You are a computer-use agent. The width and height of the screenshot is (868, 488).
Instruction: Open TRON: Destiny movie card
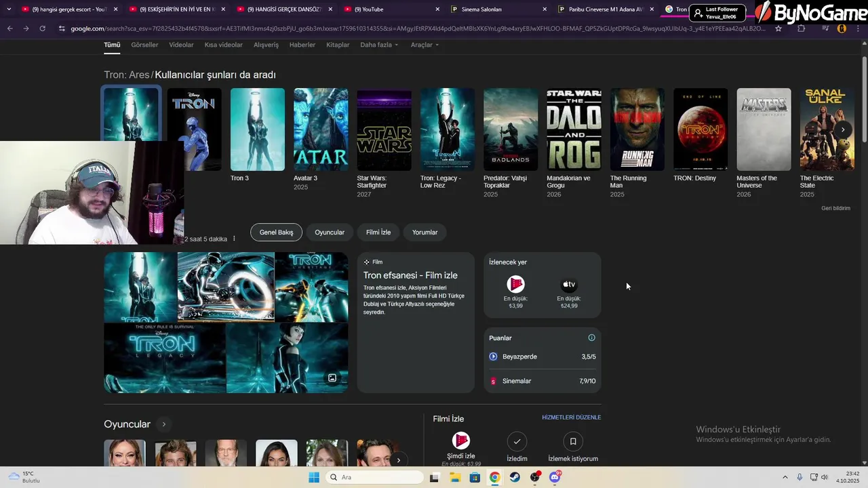pos(701,136)
